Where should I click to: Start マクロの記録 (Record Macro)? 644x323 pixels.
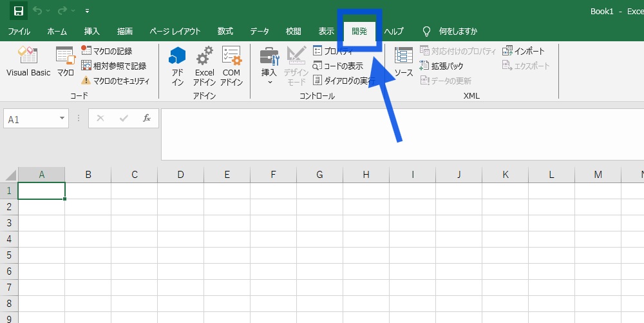click(107, 51)
